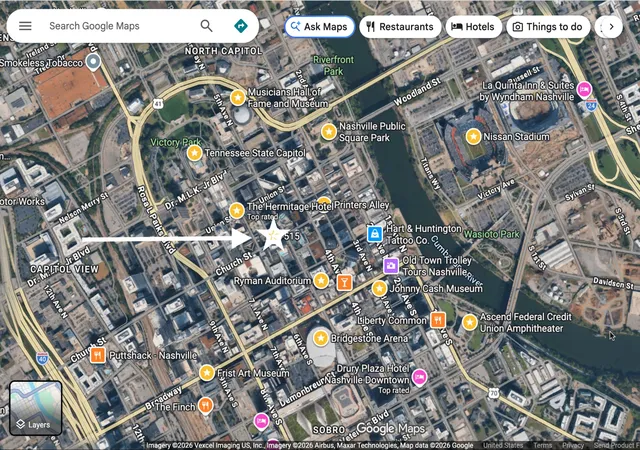Click the Smokeless Tobacco gray location pin
Viewport: 640px width, 450px height.
(93, 62)
